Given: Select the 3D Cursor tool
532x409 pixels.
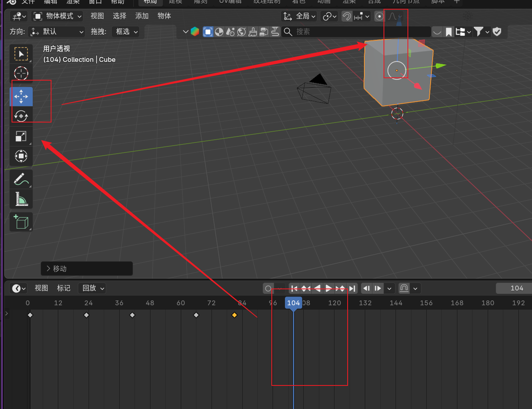Looking at the screenshot, I should click(21, 73).
